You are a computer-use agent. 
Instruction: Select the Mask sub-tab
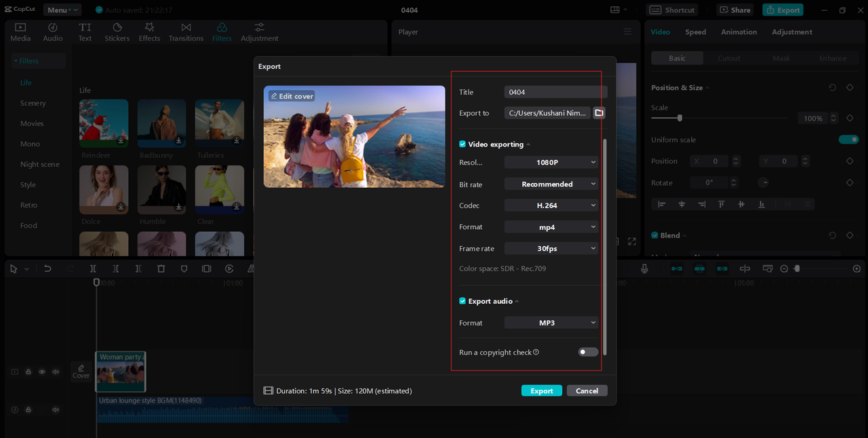coord(781,58)
